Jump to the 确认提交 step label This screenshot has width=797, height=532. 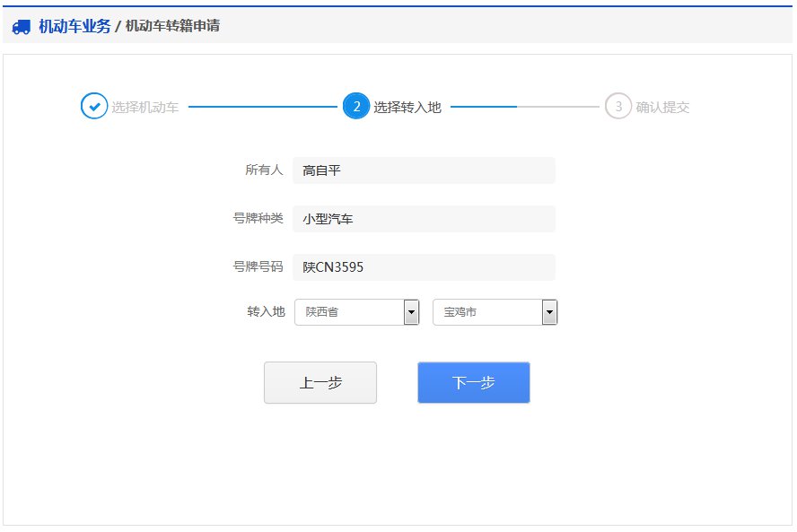coord(662,107)
